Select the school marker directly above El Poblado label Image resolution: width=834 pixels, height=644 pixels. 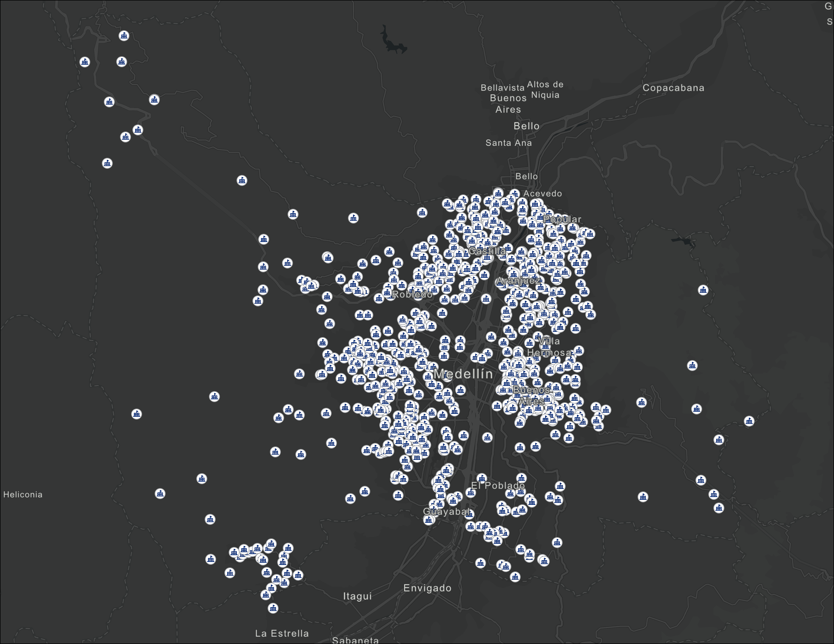[x=482, y=478]
